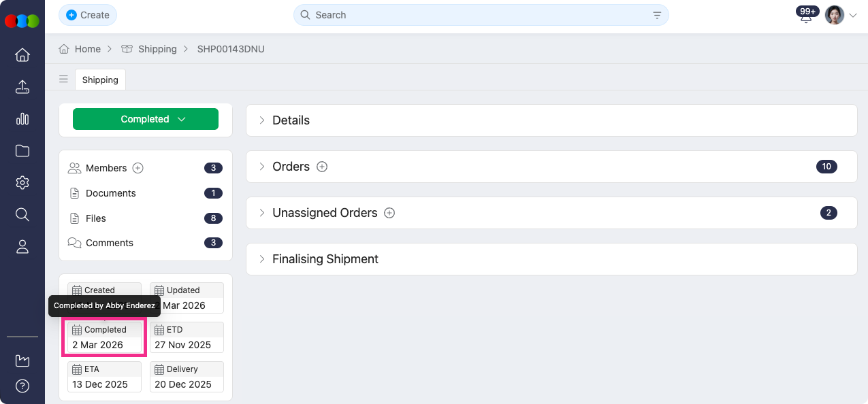Open the Home icon in sidebar
The width and height of the screenshot is (868, 404).
click(x=22, y=55)
